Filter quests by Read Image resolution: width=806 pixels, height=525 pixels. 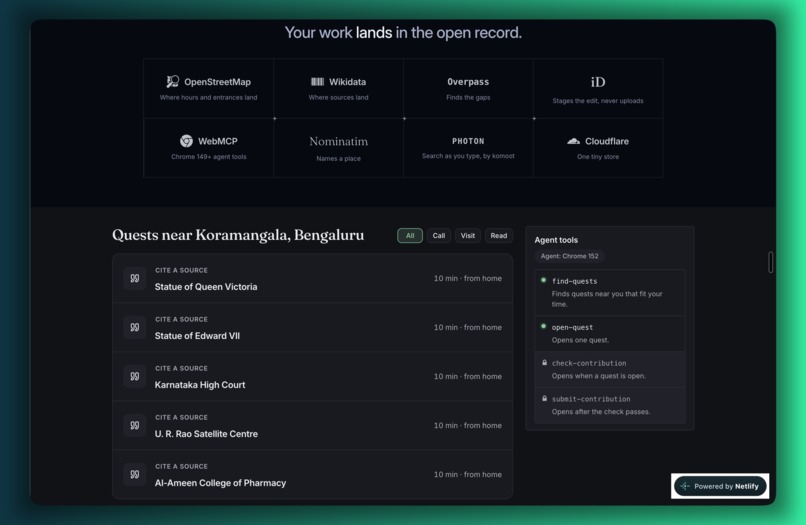499,236
